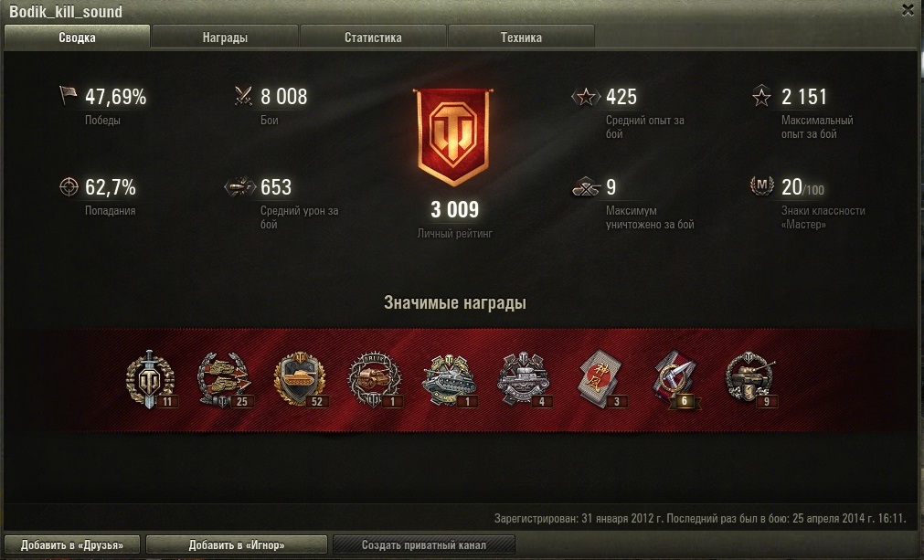The height and width of the screenshot is (560, 924).
Task: Click the medal with count 11
Action: coord(151,380)
